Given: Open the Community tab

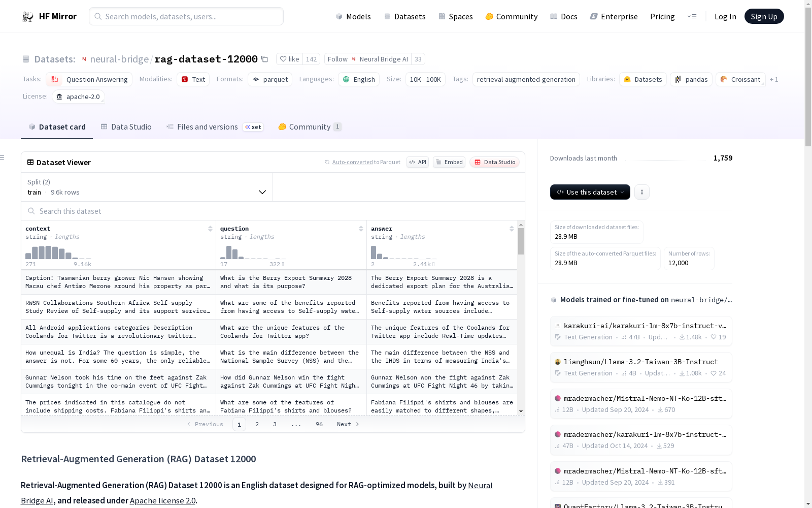Looking at the screenshot, I should pyautogui.click(x=310, y=127).
